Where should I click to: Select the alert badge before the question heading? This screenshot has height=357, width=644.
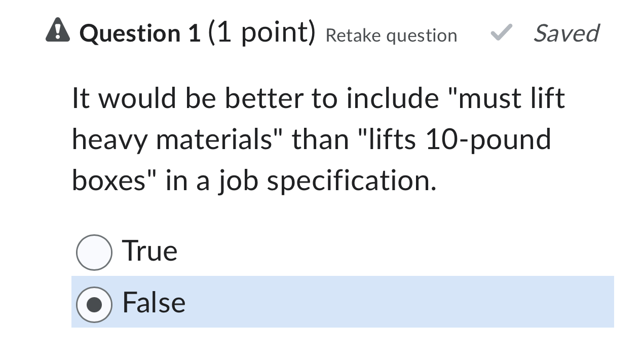58,31
